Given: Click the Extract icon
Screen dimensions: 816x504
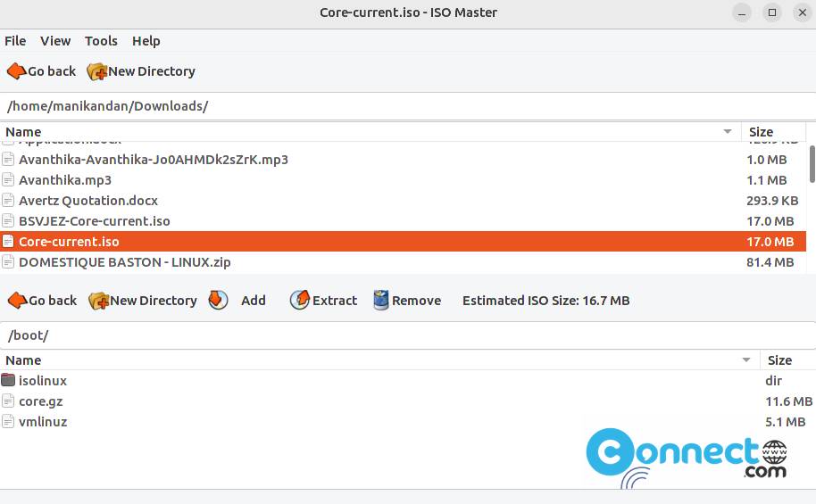Looking at the screenshot, I should (300, 300).
